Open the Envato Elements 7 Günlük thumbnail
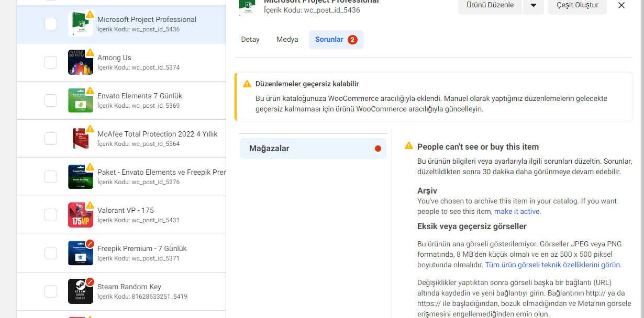The height and width of the screenshot is (318, 644). [81, 100]
